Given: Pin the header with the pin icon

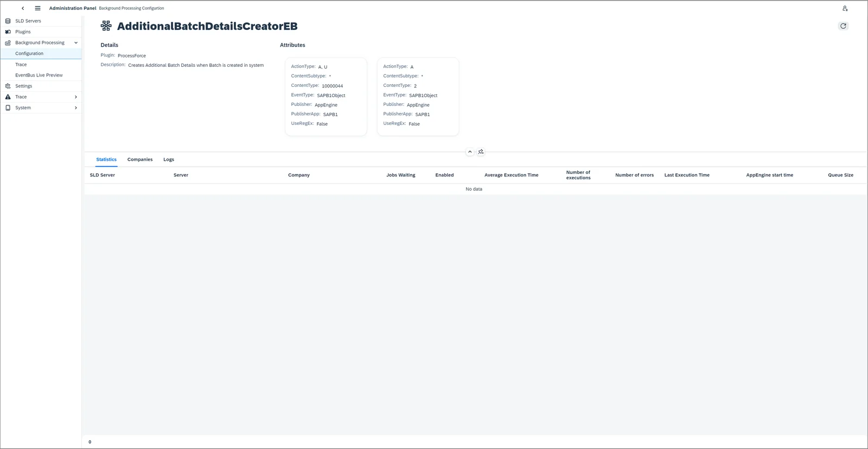Looking at the screenshot, I should pyautogui.click(x=481, y=152).
